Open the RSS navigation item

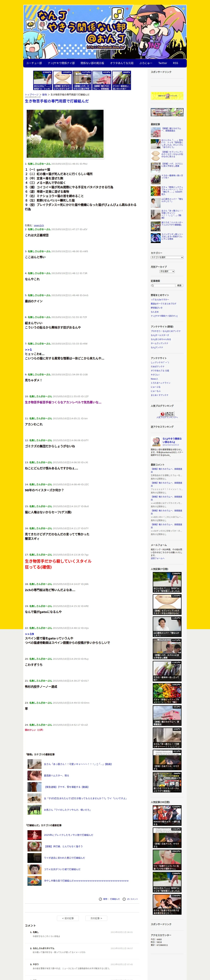tap(175, 63)
